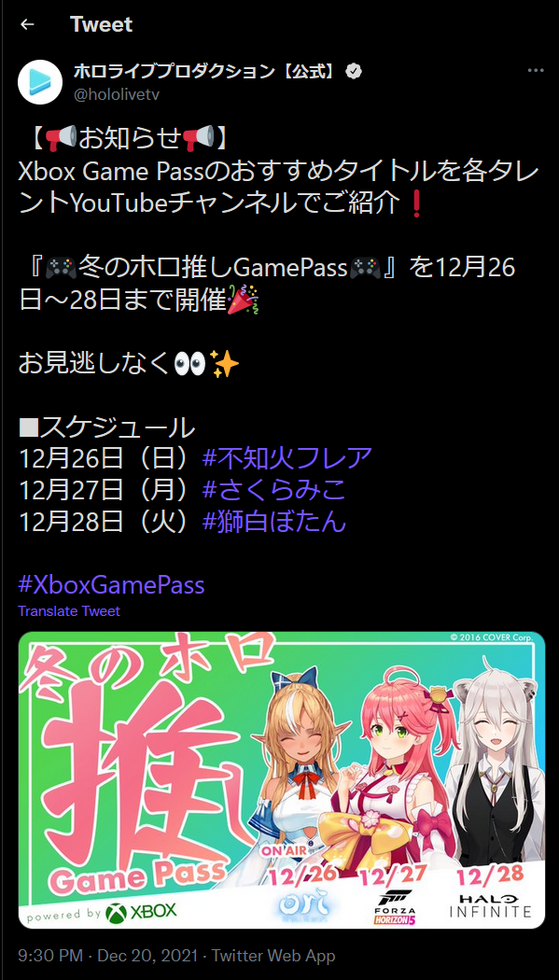559x980 pixels.
Task: Click the Tweet header title
Action: pos(101,24)
